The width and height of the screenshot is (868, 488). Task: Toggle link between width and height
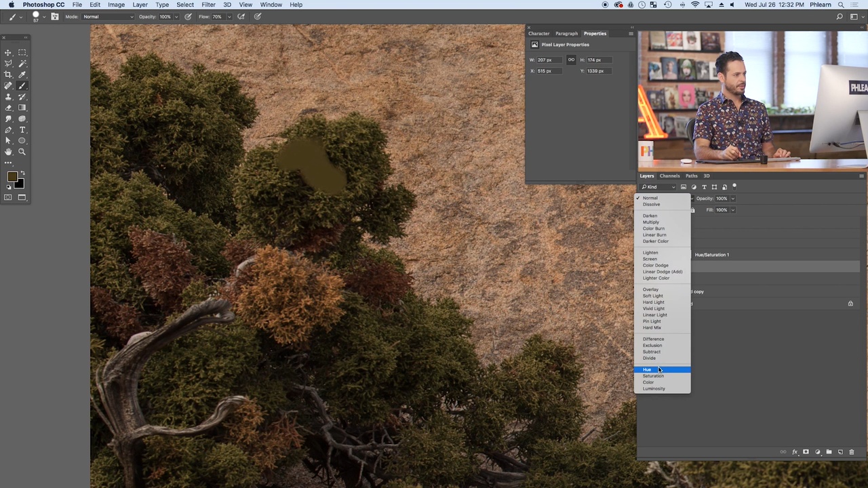click(571, 60)
